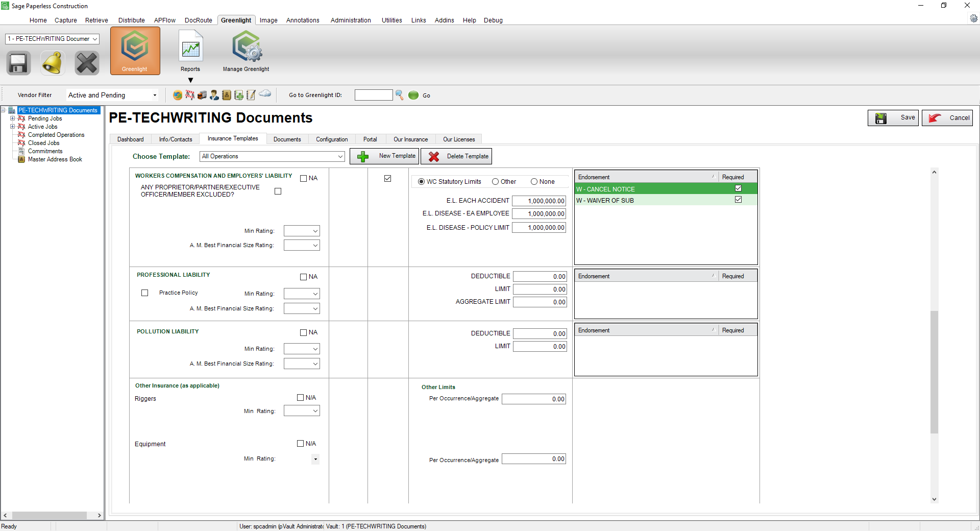The width and height of the screenshot is (980, 531).
Task: Click the cloud icon in filter toolbar
Action: tap(265, 93)
